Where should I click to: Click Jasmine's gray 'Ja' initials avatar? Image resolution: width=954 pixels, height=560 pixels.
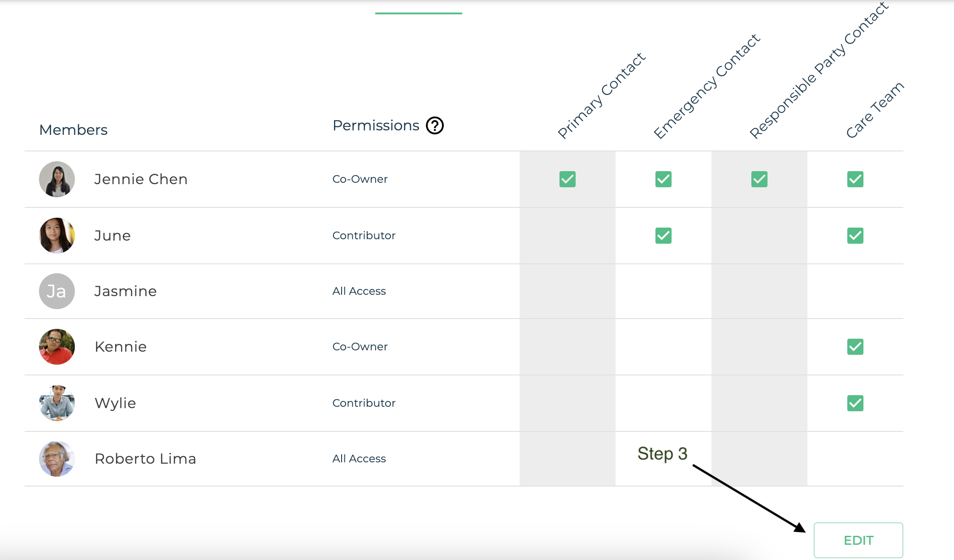(57, 291)
